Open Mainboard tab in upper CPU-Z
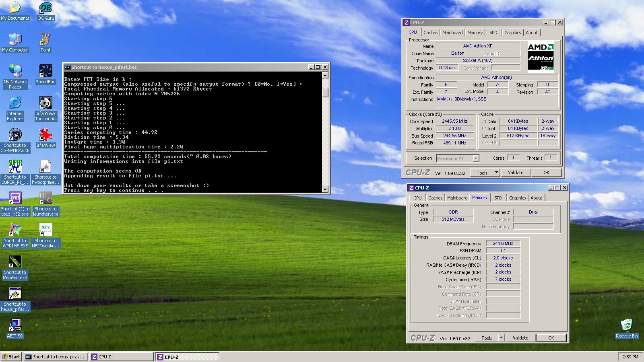Screen dimensions: 644x362 pos(452,33)
